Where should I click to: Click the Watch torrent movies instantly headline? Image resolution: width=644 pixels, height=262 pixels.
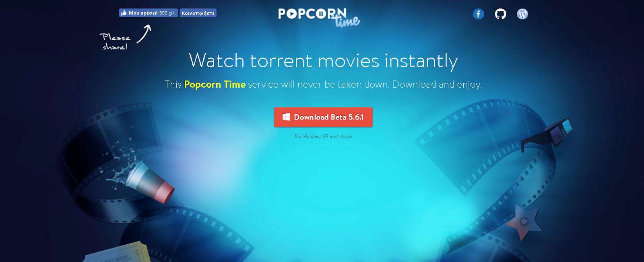click(x=323, y=61)
